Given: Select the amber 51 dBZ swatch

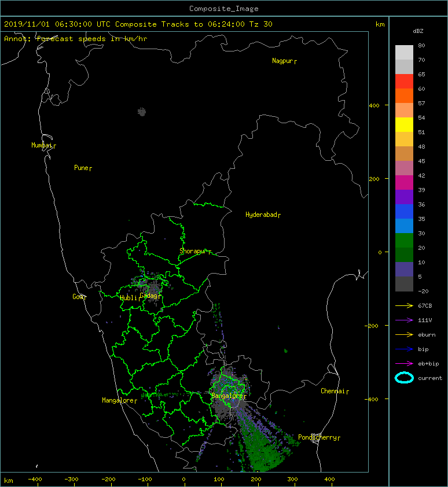Looking at the screenshot, I should point(404,139).
